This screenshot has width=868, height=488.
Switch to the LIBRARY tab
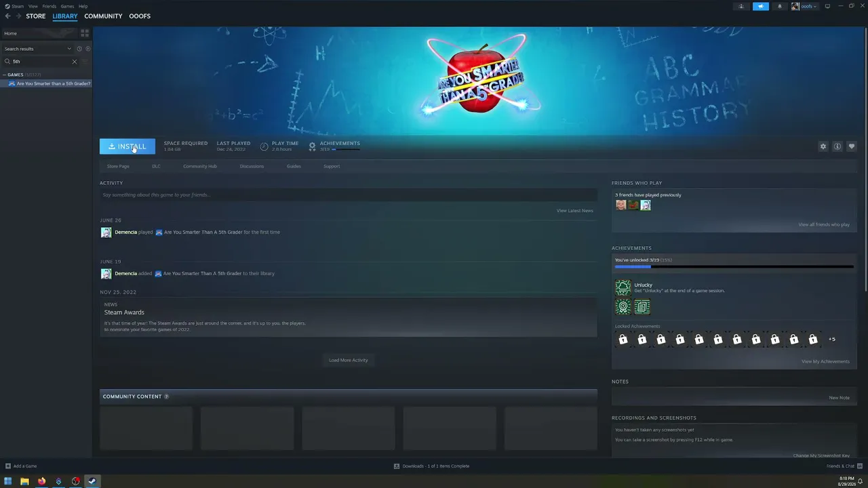click(x=65, y=16)
